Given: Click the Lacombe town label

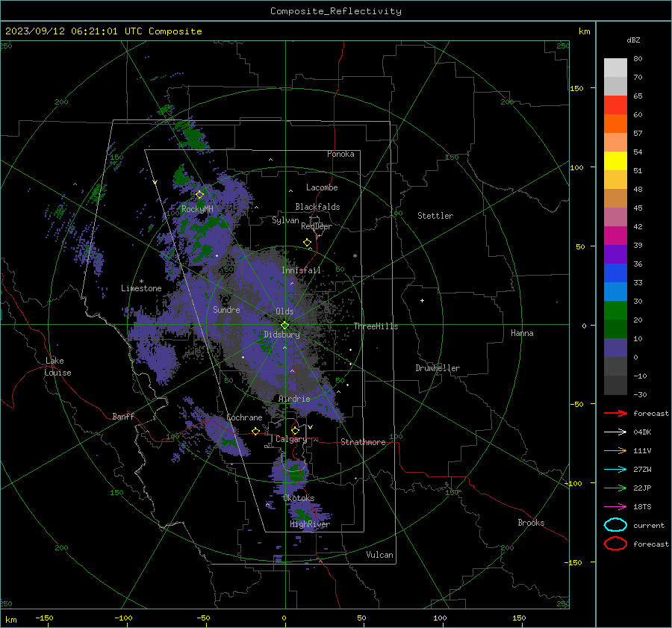Looking at the screenshot, I should (322, 187).
